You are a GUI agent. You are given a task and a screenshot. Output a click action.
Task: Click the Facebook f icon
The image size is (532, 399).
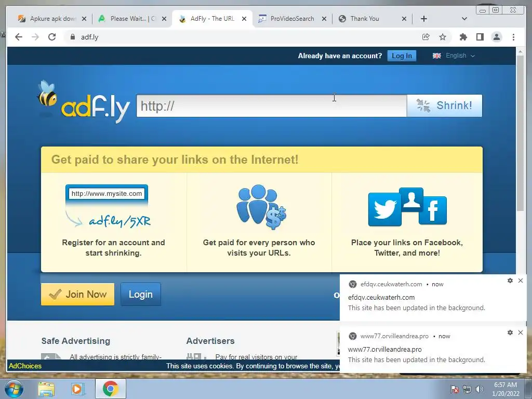(433, 210)
